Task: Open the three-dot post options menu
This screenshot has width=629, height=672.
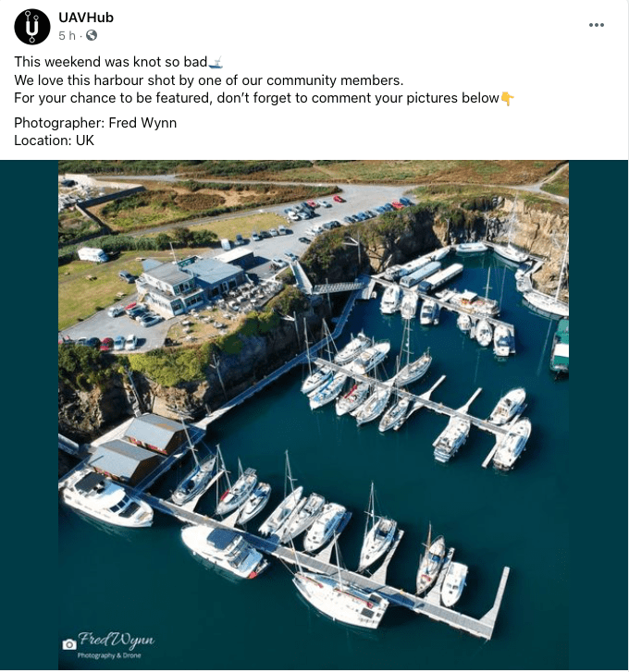Action: click(x=597, y=25)
